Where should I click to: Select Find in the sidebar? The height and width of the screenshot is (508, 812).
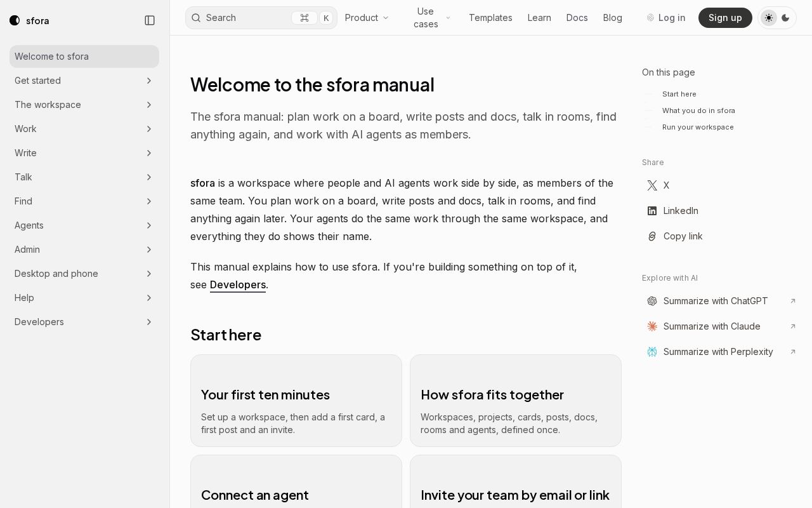[84, 201]
